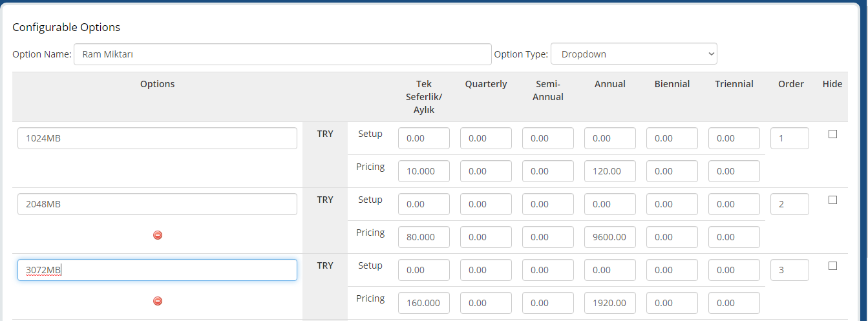The height and width of the screenshot is (321, 868).
Task: Edit 3072MB annual pricing field 1920.00
Action: [x=610, y=303]
